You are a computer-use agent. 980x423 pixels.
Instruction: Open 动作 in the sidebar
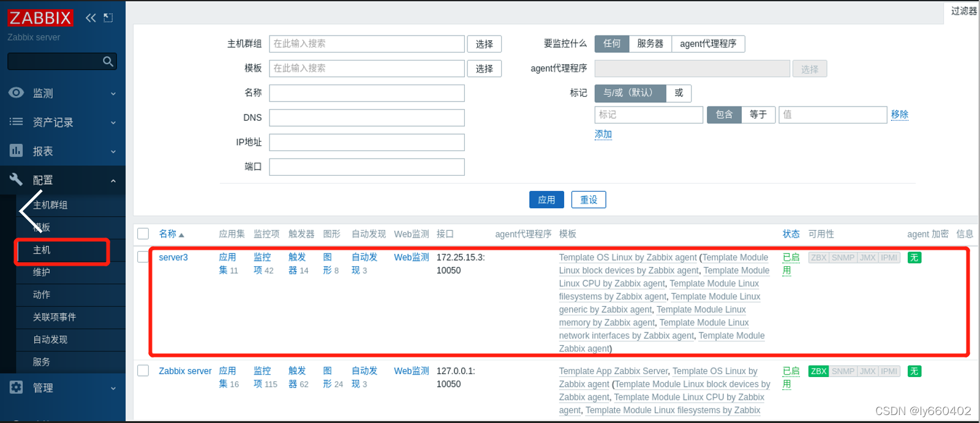tap(42, 294)
